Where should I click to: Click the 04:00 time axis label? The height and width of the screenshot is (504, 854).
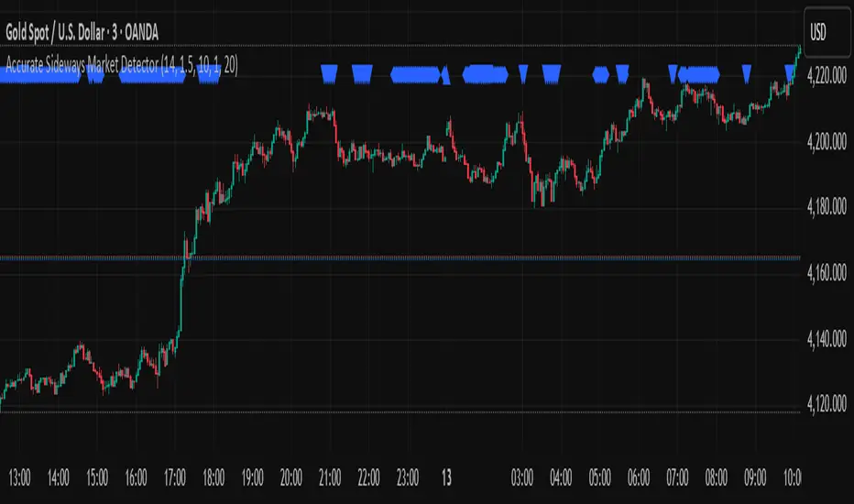561,477
